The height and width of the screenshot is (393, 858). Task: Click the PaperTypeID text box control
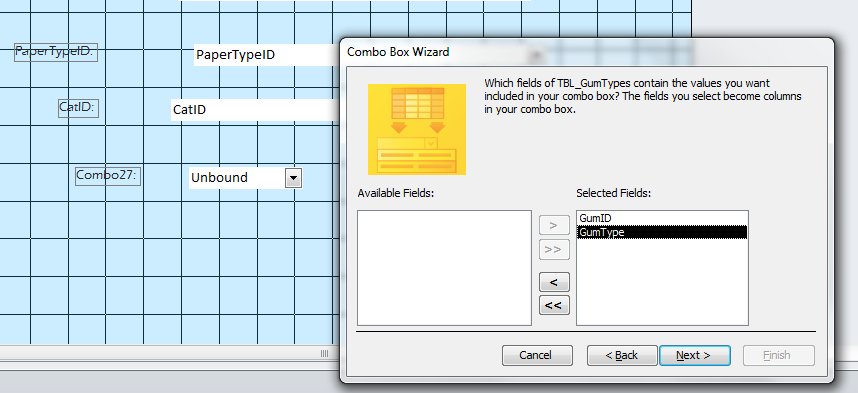[x=265, y=55]
